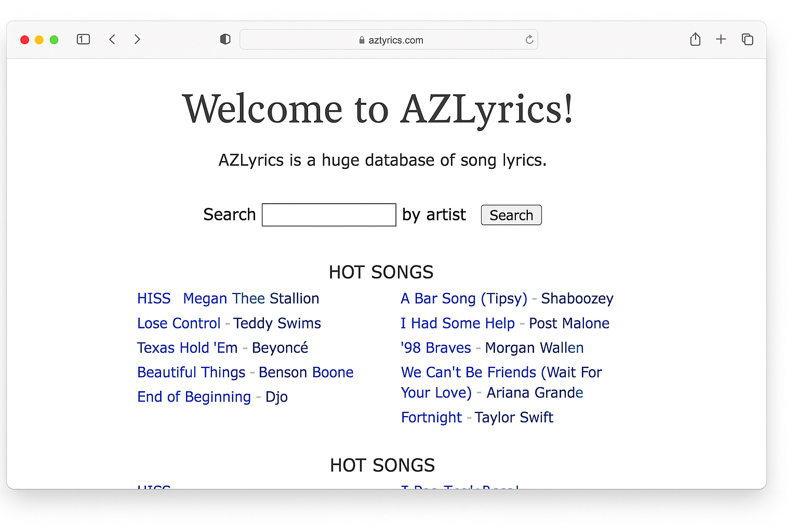Open End of Beginning lyrics link
798x532 pixels.
(194, 397)
